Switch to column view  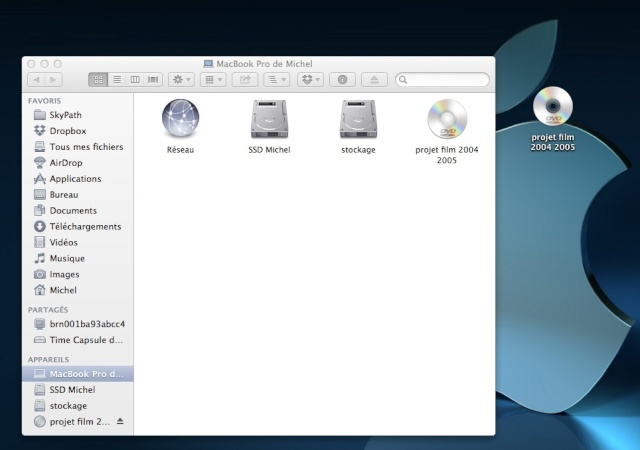135,80
